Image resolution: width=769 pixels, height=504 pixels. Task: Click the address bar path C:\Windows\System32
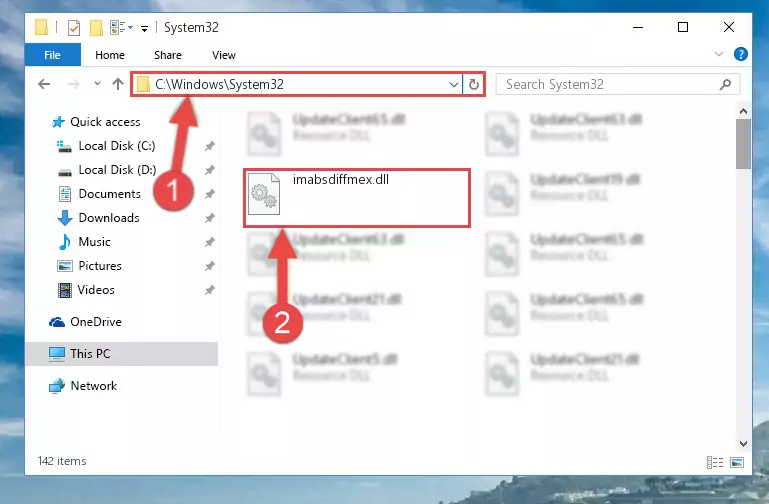click(x=219, y=84)
